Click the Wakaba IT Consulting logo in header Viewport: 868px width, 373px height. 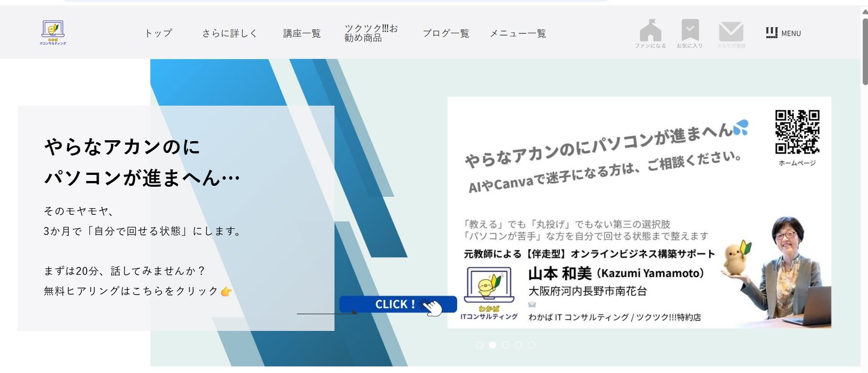pyautogui.click(x=53, y=33)
